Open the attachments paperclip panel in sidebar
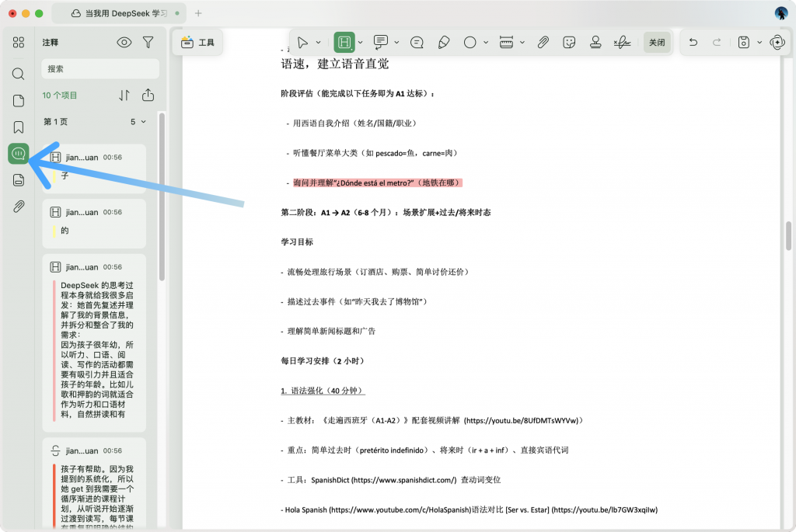The image size is (796, 532). [x=19, y=207]
